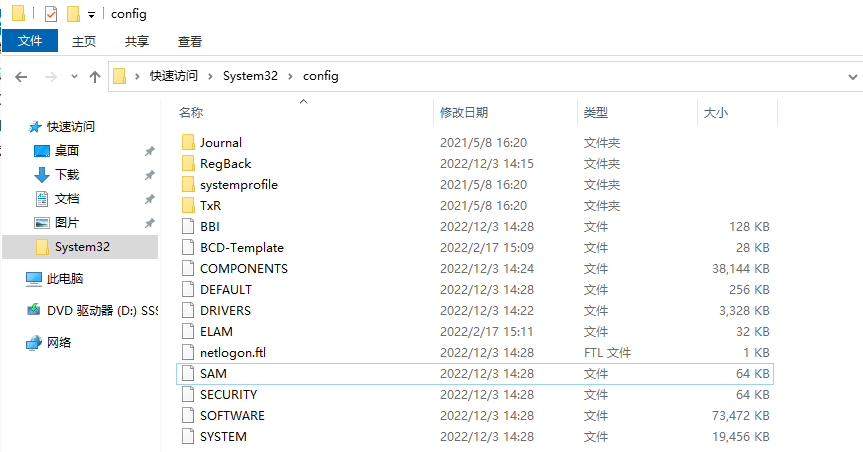Open 此电脑 in navigation pane
This screenshot has width=863, height=452.
pos(65,279)
